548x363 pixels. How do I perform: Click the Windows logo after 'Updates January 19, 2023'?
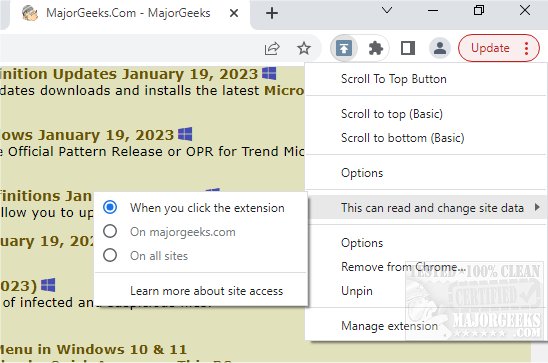point(269,73)
